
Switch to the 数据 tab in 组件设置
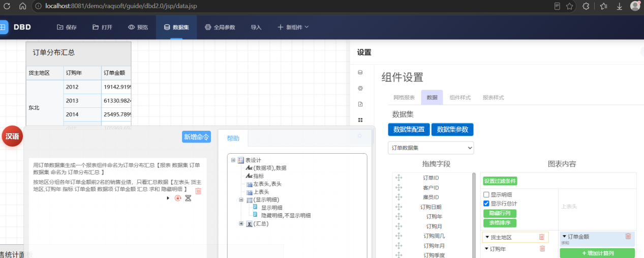tap(432, 97)
